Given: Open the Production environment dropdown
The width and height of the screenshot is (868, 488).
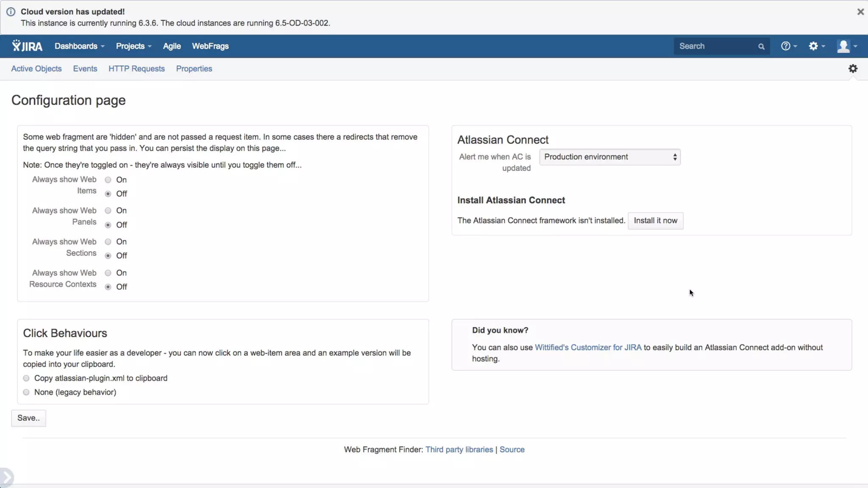Looking at the screenshot, I should pos(609,157).
